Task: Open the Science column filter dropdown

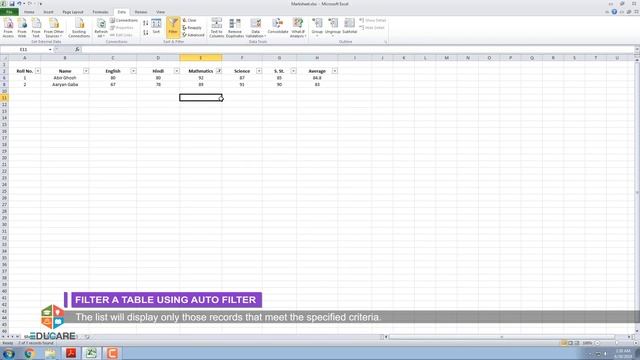Action: coord(259,71)
